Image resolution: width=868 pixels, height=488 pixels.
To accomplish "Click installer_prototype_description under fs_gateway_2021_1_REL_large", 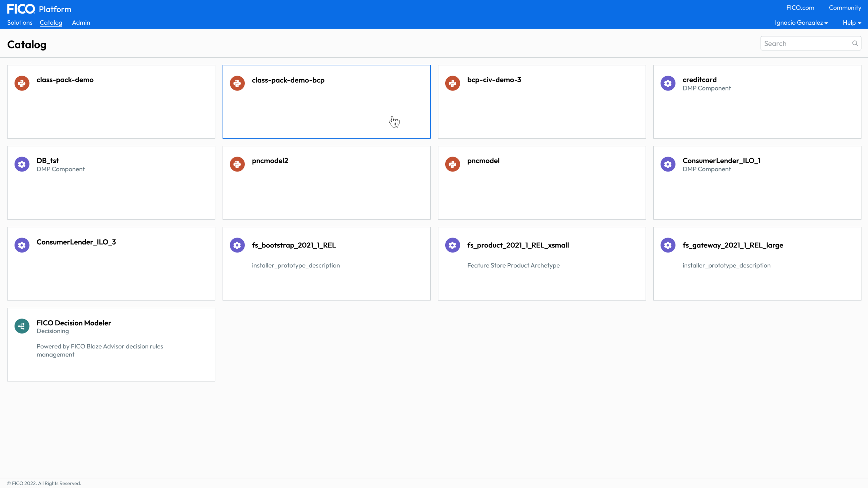I will [x=726, y=265].
